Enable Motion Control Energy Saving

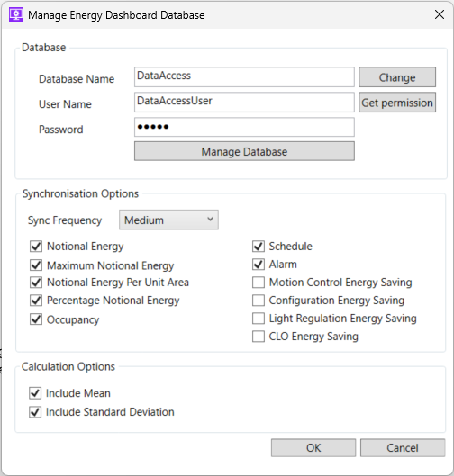[259, 283]
